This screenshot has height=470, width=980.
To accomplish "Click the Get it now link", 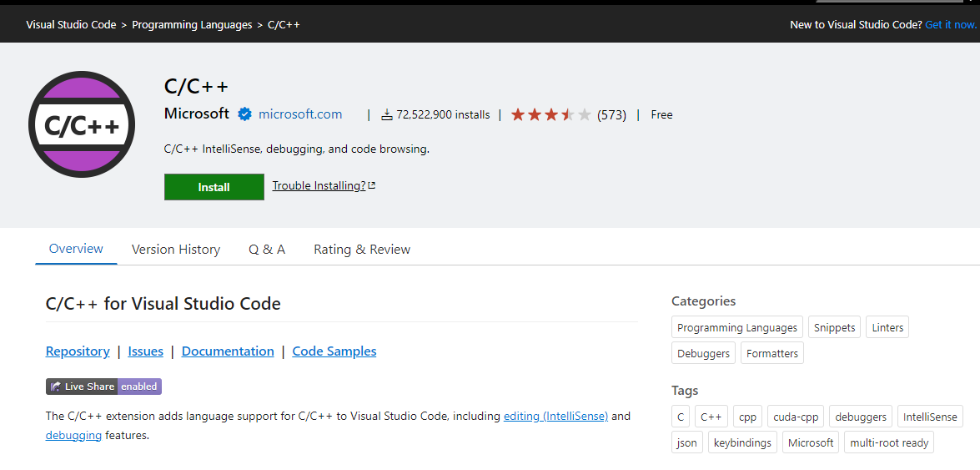I will (951, 25).
